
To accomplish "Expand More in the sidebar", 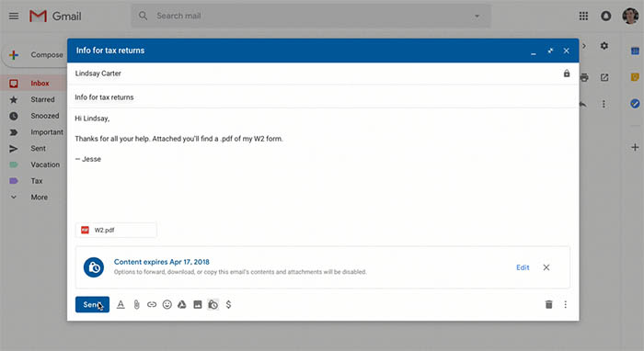I will coord(39,198).
